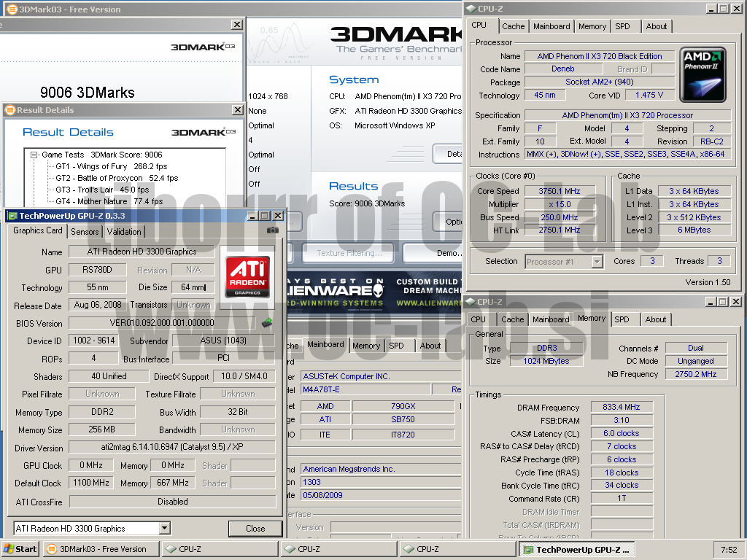747x560 pixels.
Task: Click the Demo button in 3DMark03
Action: coord(433,253)
